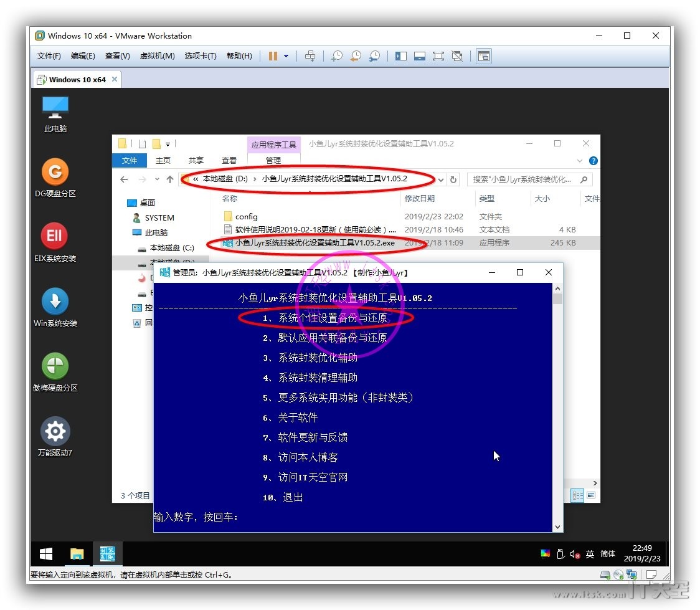Close the Windows 10 x64 VM tab
The width and height of the screenshot is (700, 610).
tap(115, 79)
